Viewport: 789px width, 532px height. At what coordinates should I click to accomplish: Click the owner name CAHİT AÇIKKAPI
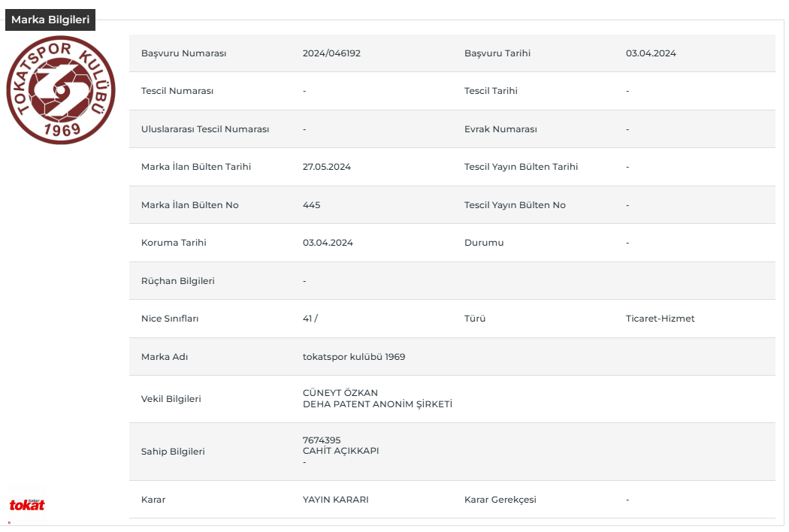pyautogui.click(x=340, y=451)
